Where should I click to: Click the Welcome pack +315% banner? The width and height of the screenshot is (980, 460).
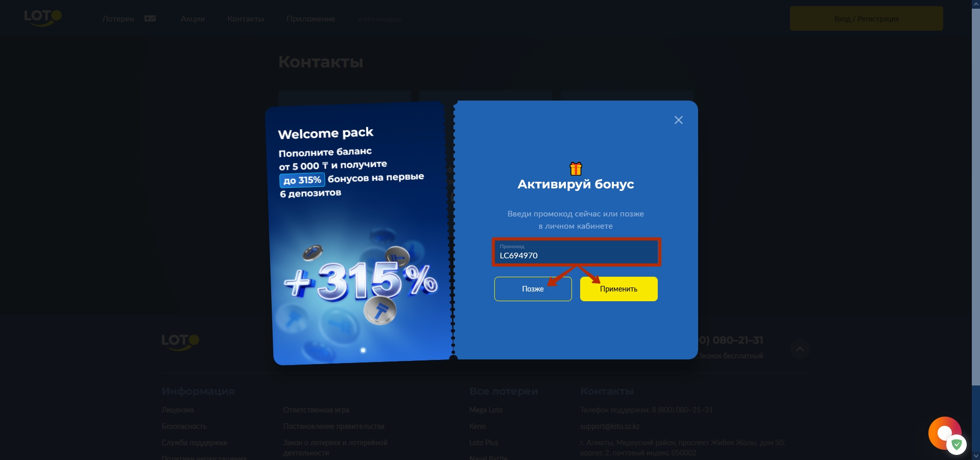pos(358,233)
